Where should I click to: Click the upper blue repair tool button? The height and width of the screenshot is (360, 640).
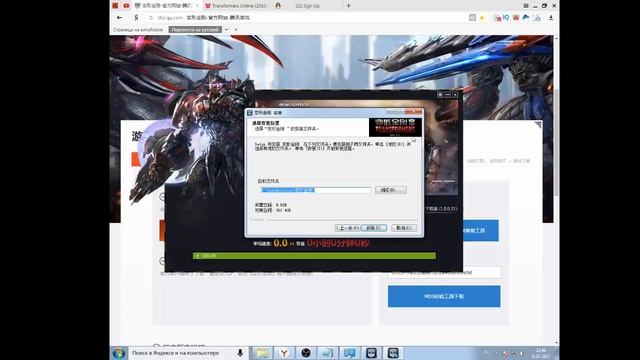click(480, 230)
